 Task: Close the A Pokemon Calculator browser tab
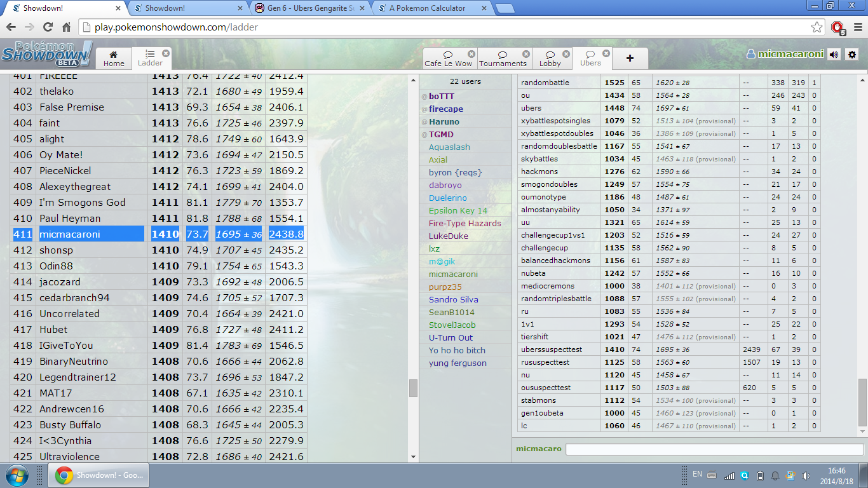tap(484, 8)
